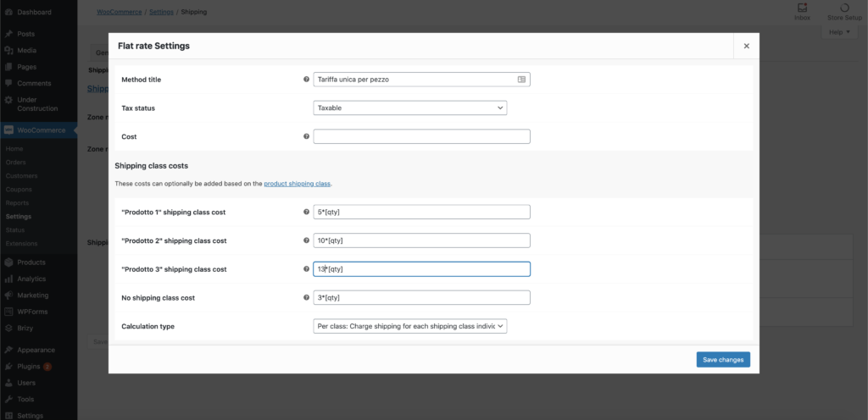Close the Flat rate Settings dialog
The height and width of the screenshot is (420, 868).
click(746, 46)
